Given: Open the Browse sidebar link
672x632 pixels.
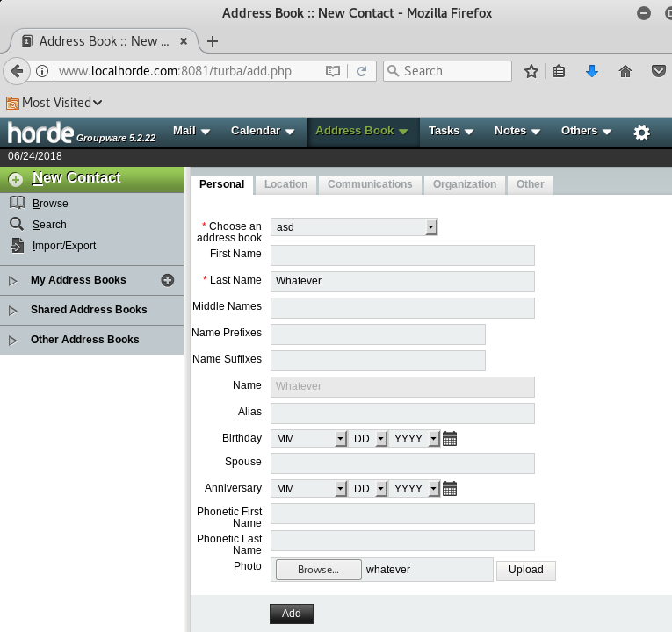Looking at the screenshot, I should pyautogui.click(x=50, y=204).
